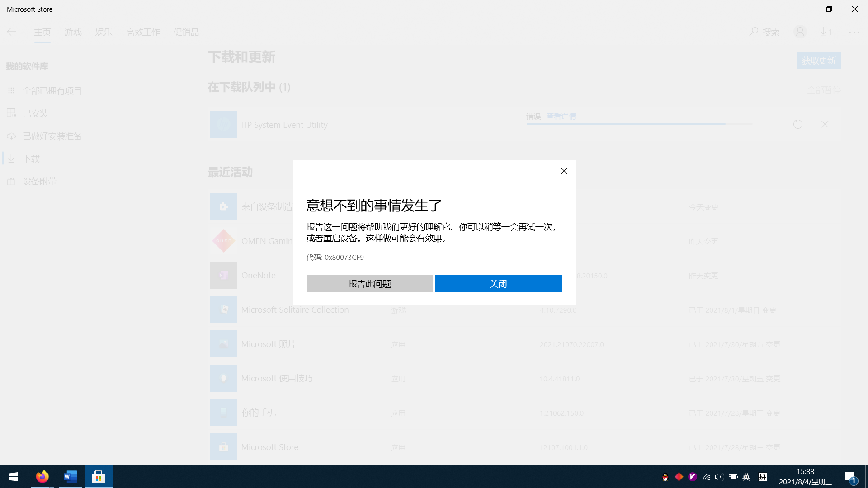868x488 pixels.
Task: Retry HP System Event Utility download
Action: (798, 124)
